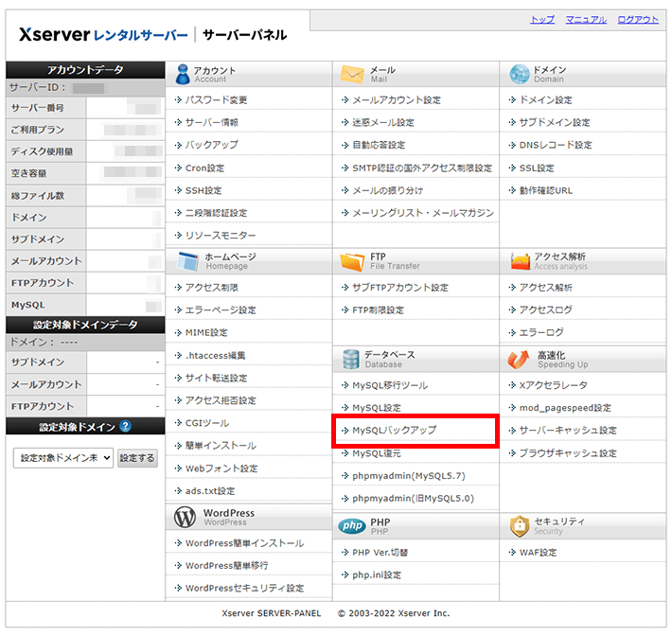Click the 設定する button

coord(137,458)
